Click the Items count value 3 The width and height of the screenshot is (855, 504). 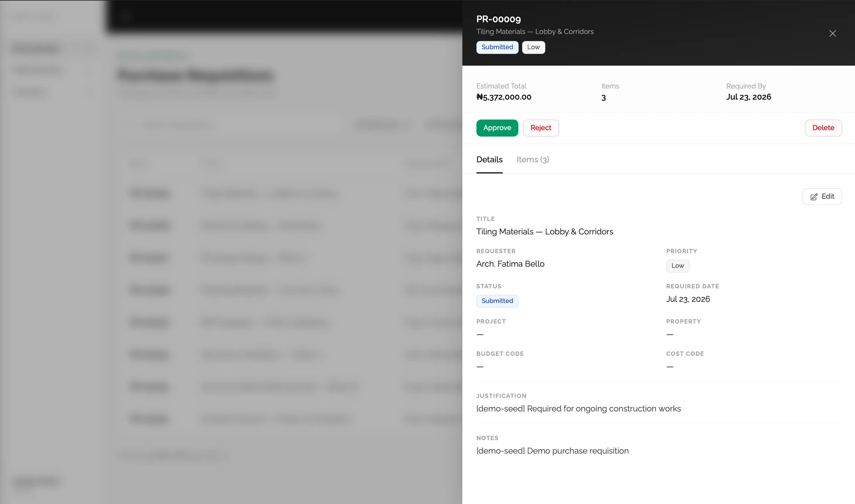tap(603, 98)
